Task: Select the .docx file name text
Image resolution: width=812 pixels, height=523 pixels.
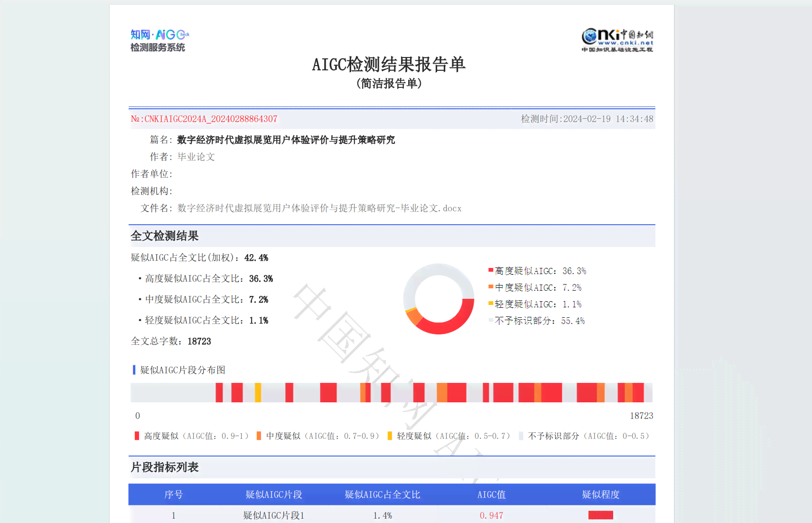Action: [319, 208]
